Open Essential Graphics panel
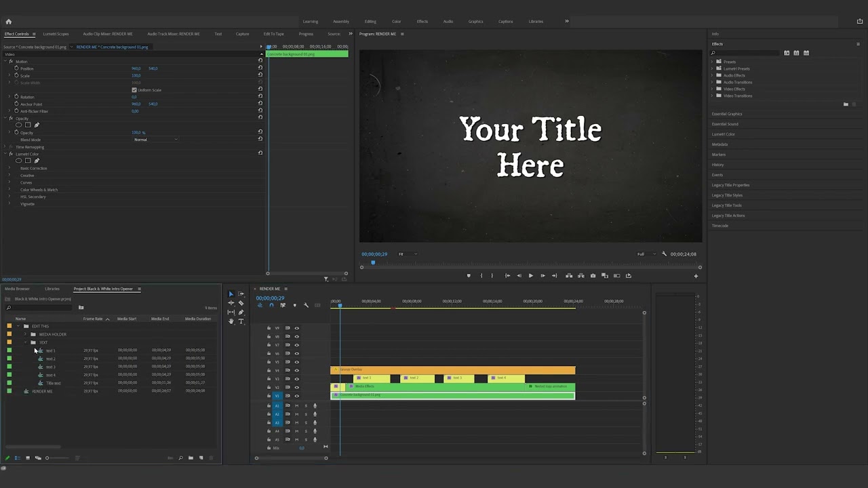This screenshot has width=868, height=488. [727, 114]
